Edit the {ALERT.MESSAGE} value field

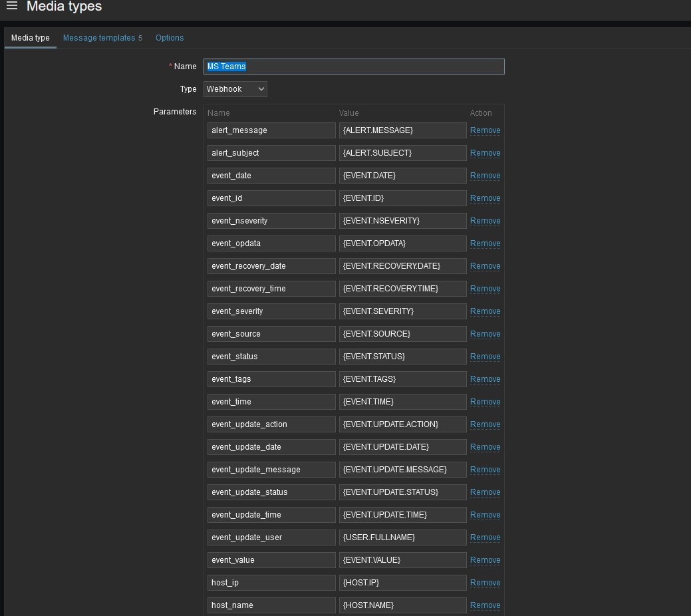coord(403,130)
